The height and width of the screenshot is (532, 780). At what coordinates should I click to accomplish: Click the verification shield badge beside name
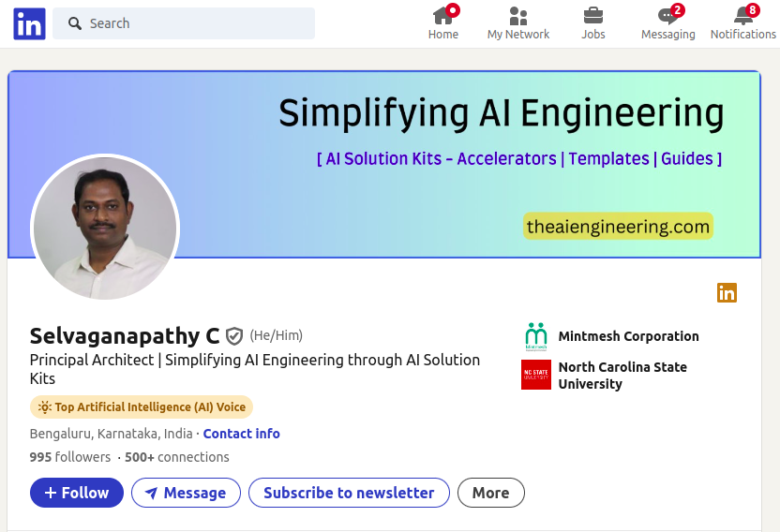click(234, 336)
